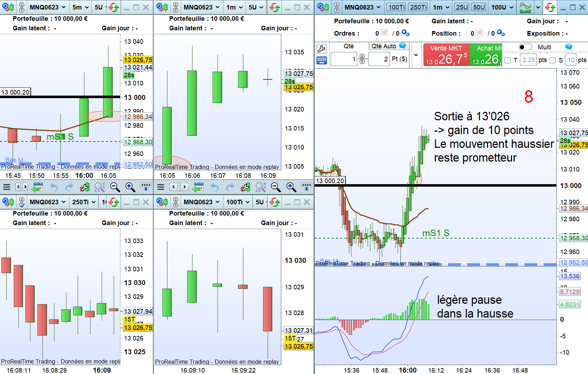Click the red-green refresh arrows in the 5m chart header
Screen dimensions: 588x374
pyautogui.click(x=114, y=7)
